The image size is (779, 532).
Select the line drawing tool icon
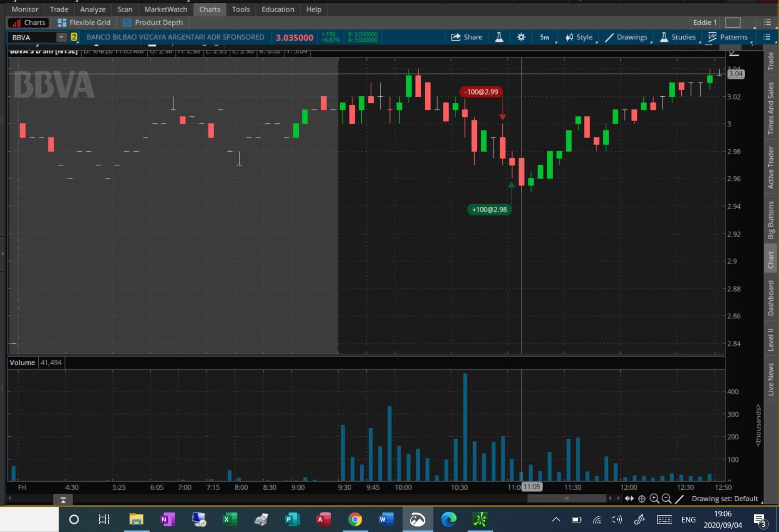679,499
